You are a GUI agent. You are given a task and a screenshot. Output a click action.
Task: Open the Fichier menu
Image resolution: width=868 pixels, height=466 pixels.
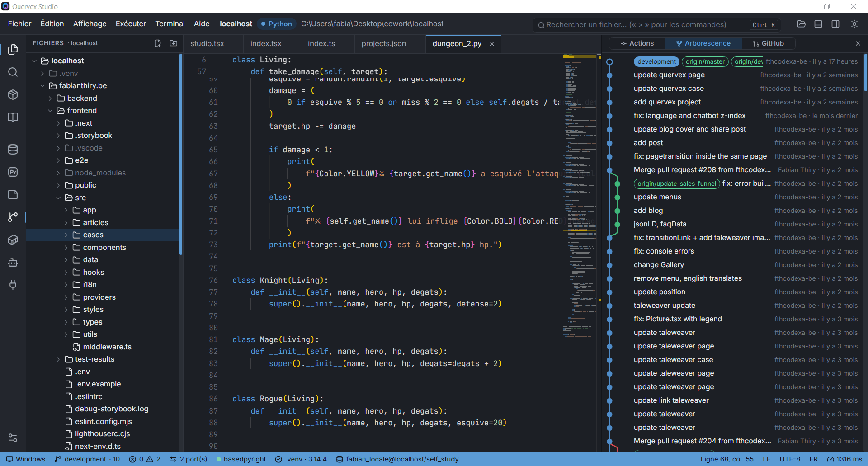click(x=19, y=24)
